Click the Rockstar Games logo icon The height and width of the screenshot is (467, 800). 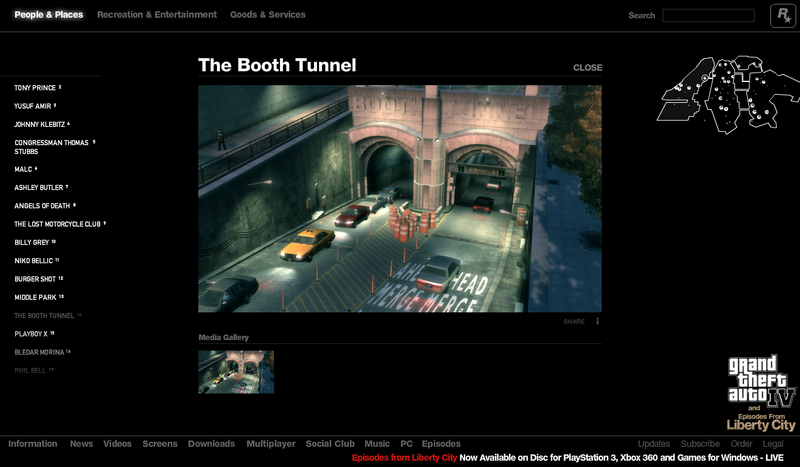(x=782, y=15)
